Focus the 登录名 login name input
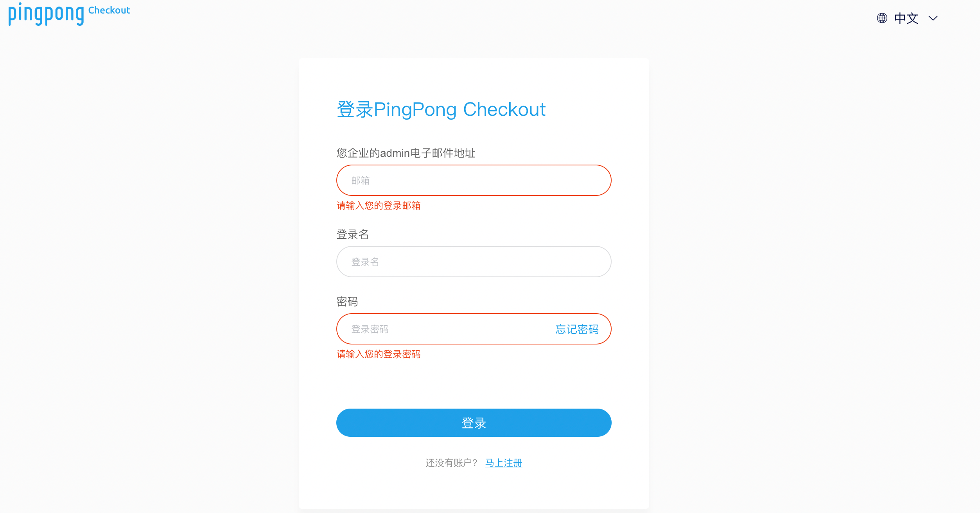980x513 pixels. [474, 262]
